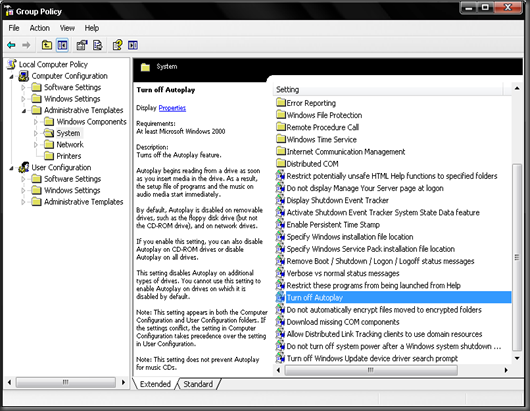Expand Windows Settings under Computer Configuration
Screen dimensions: 530x411
23,99
